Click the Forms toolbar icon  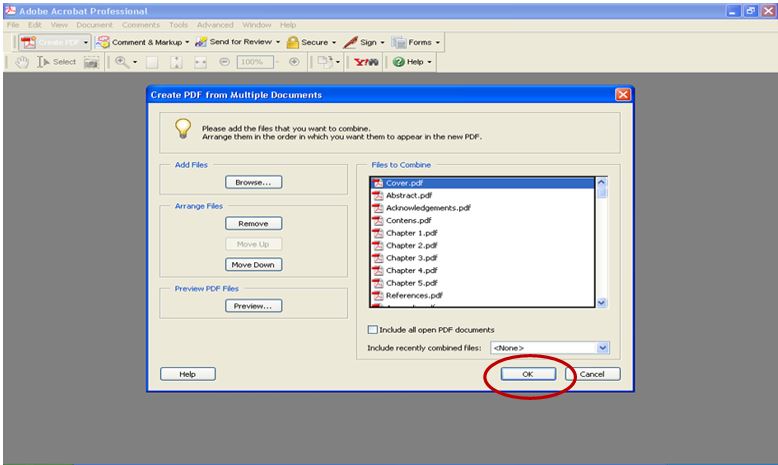(x=398, y=42)
